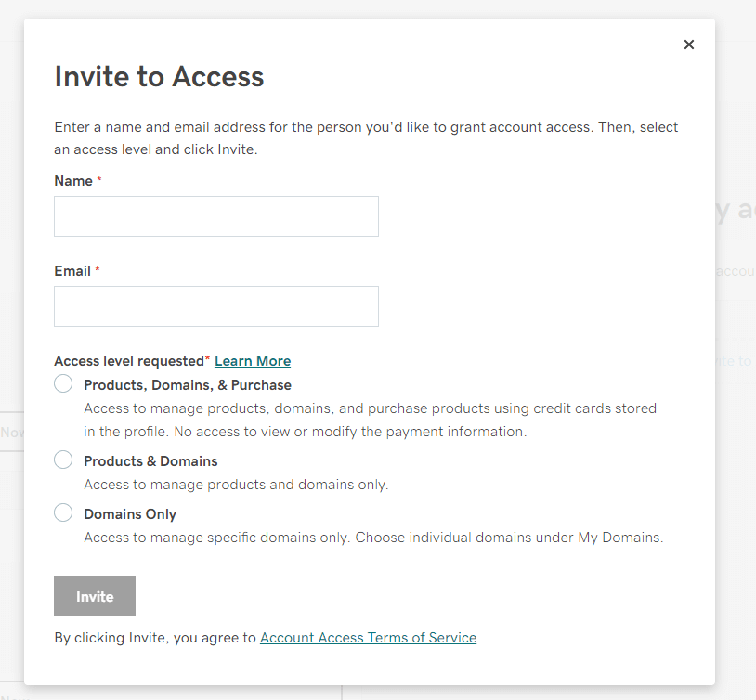
Task: Click the Name field label
Action: (x=73, y=181)
